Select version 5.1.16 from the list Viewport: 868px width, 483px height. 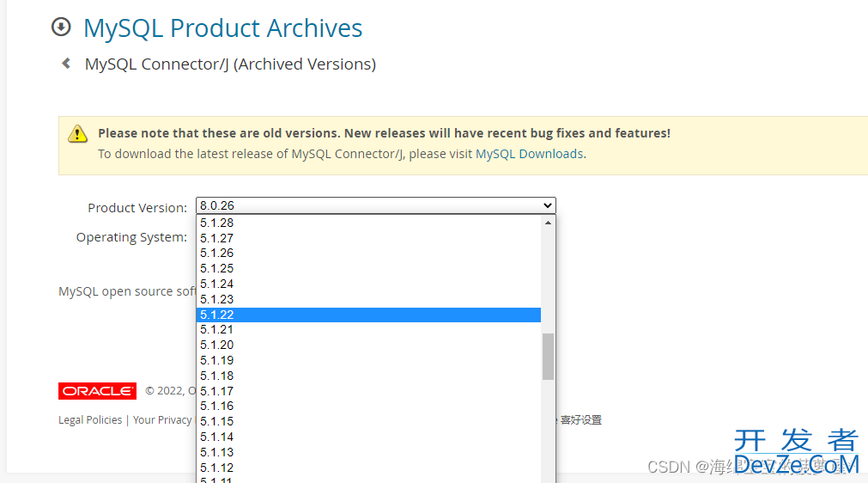tap(368, 406)
